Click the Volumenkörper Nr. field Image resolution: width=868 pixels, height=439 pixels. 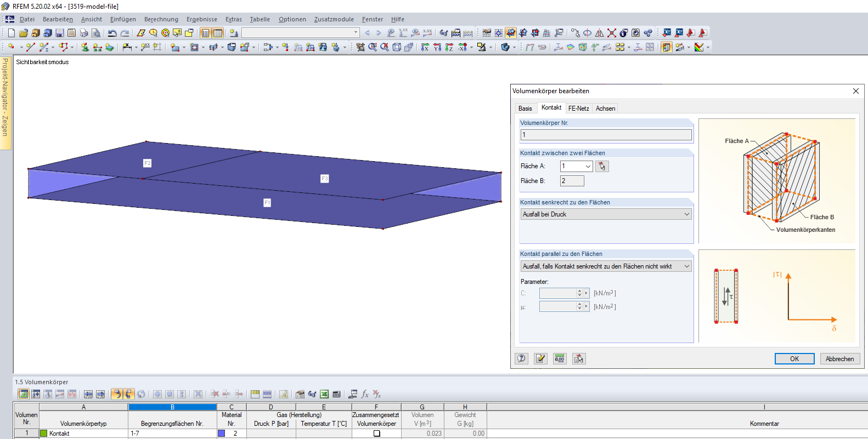(x=606, y=135)
